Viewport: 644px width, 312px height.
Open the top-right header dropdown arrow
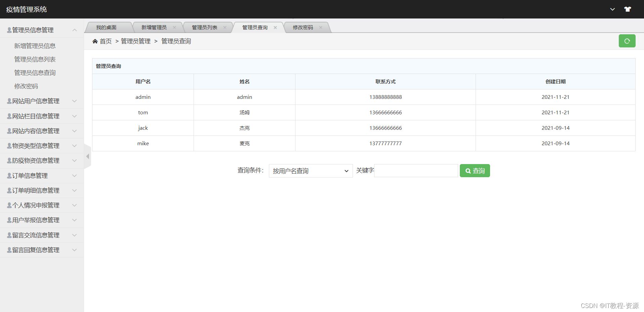click(612, 9)
